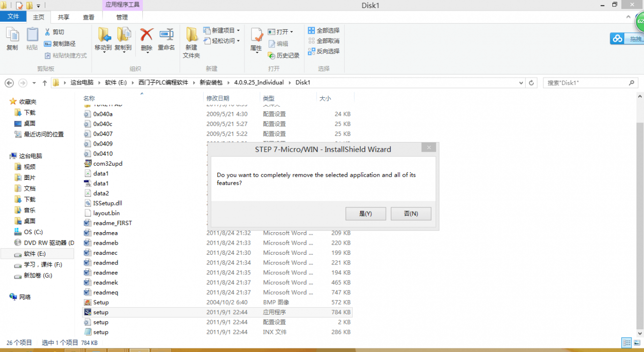Select the setup application file

[x=218, y=312]
